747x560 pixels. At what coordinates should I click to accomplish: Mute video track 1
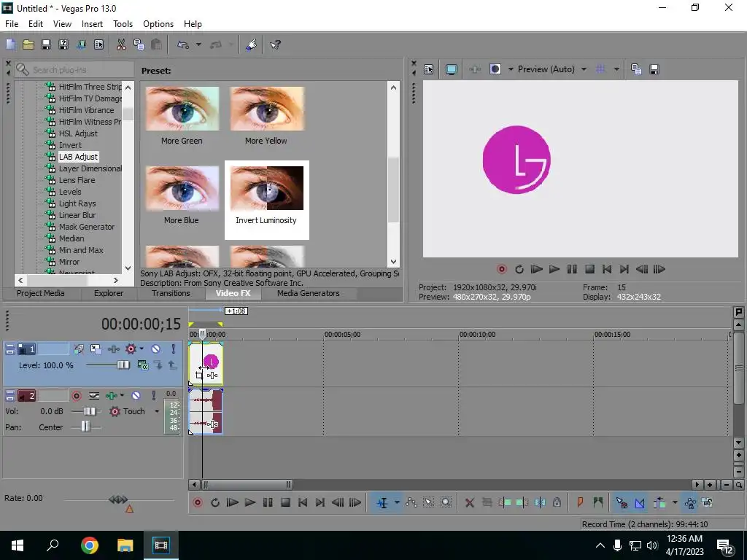(x=156, y=349)
